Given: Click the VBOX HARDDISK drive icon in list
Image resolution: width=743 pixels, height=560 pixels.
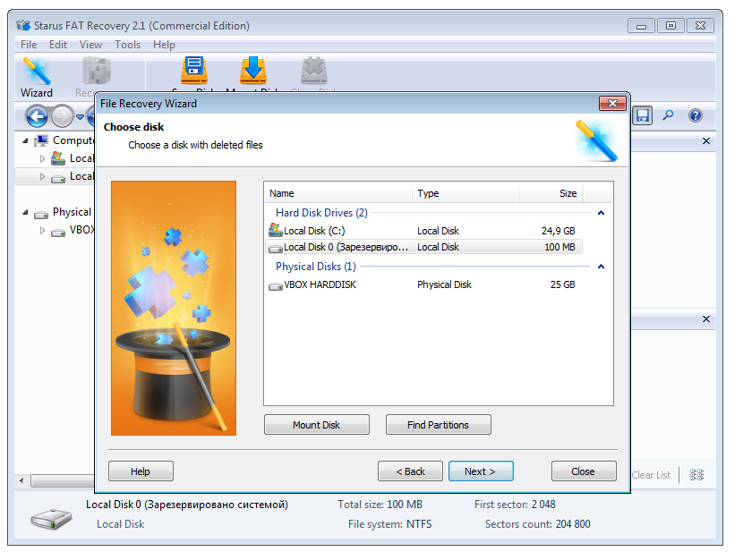Looking at the screenshot, I should [276, 286].
